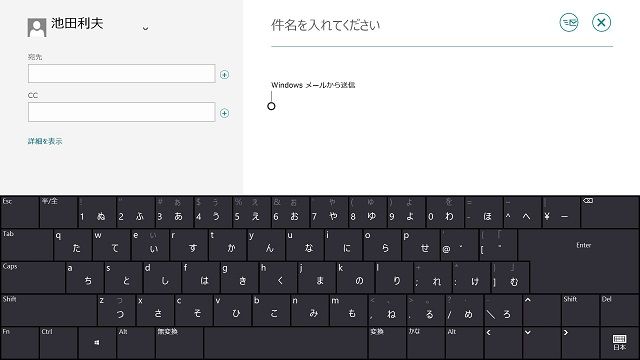
Task: Tap the g き key
Action: coord(239,277)
